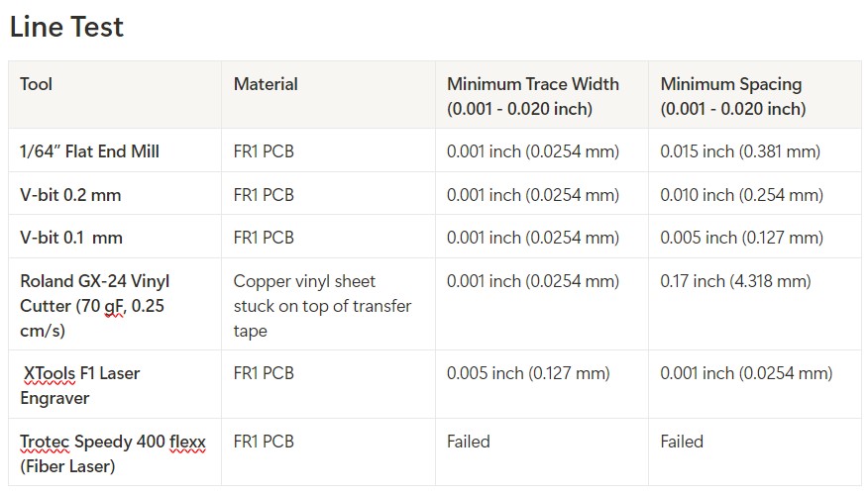This screenshot has width=868, height=495.
Task: Select the 1/64" Flat End Mill cell
Action: (x=115, y=150)
